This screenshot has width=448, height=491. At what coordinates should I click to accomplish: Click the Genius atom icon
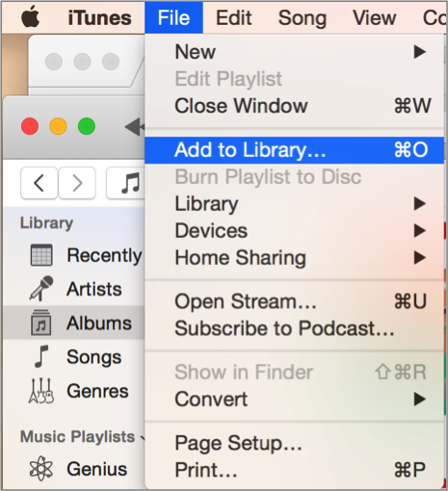pyautogui.click(x=40, y=469)
